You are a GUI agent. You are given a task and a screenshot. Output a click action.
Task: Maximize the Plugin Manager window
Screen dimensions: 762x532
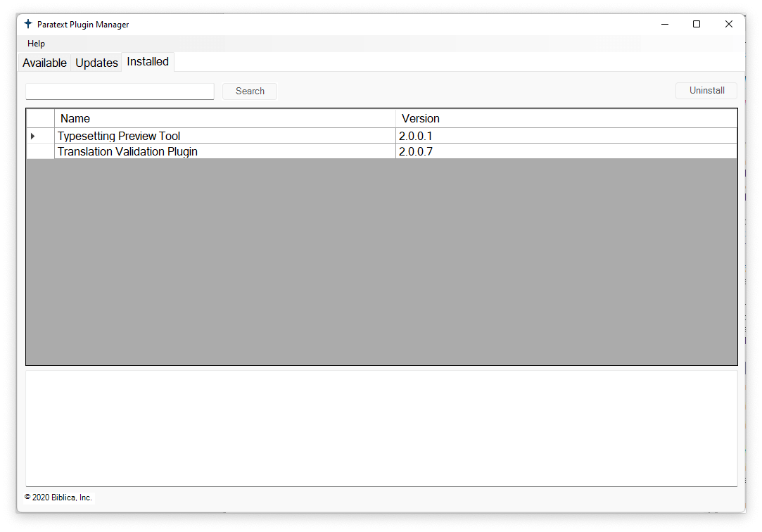pyautogui.click(x=697, y=24)
